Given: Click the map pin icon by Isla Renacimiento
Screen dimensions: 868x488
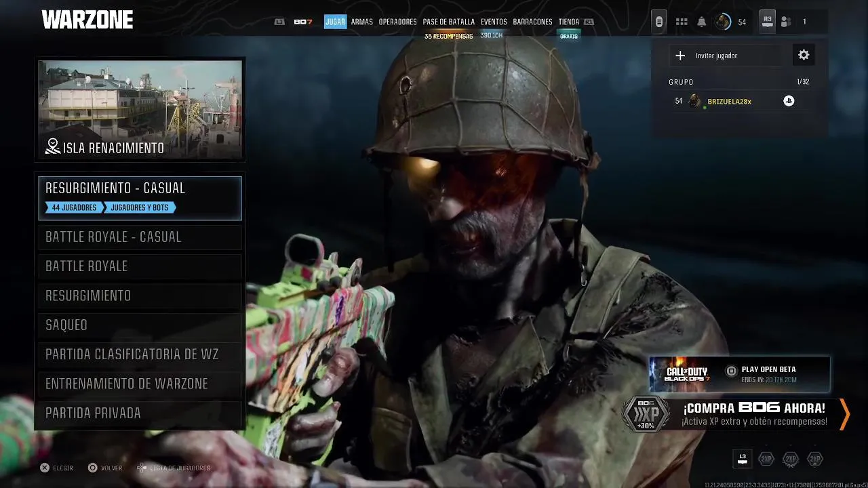Looking at the screenshot, I should [53, 146].
